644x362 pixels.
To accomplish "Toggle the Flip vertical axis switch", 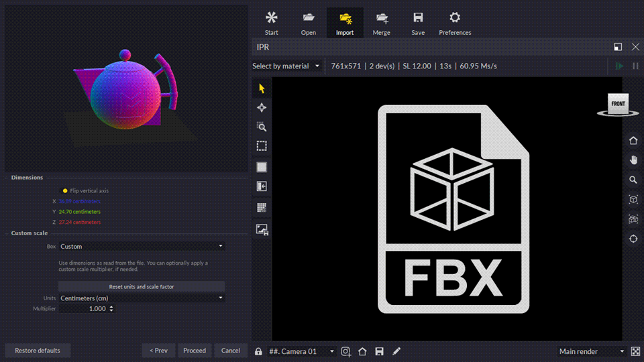I will [65, 191].
